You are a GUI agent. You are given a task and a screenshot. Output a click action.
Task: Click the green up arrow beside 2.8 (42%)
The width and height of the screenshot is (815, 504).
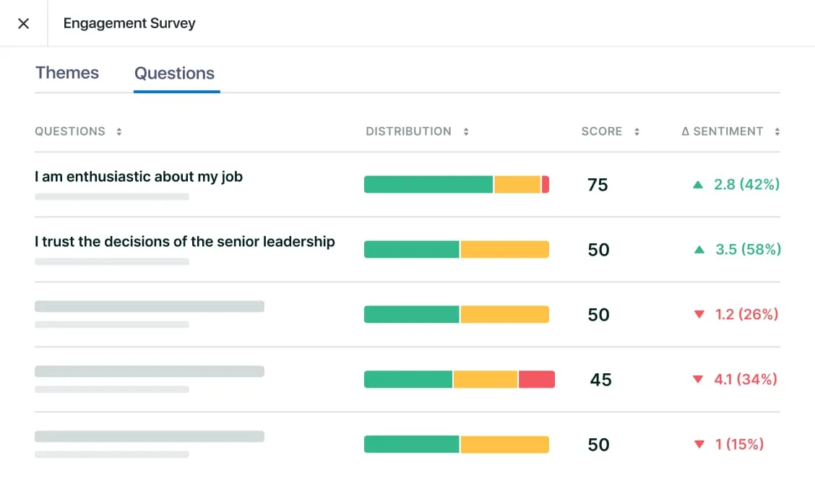coord(698,185)
